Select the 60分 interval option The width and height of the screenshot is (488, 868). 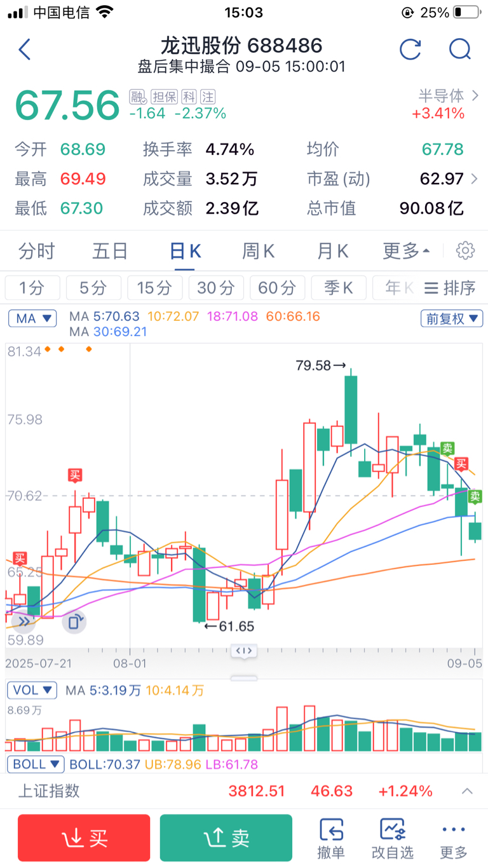click(x=277, y=288)
